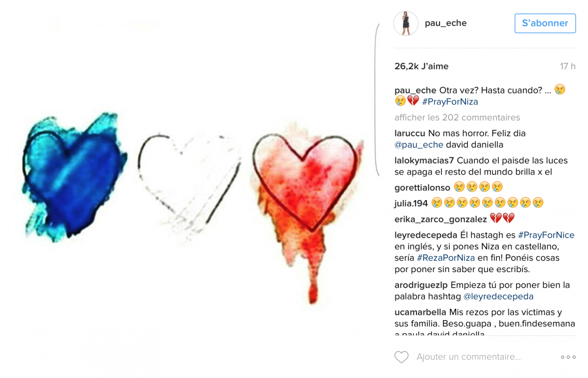Expand 'afficher les 202 commentaires'
The width and height of the screenshot is (588, 378).
tap(457, 118)
